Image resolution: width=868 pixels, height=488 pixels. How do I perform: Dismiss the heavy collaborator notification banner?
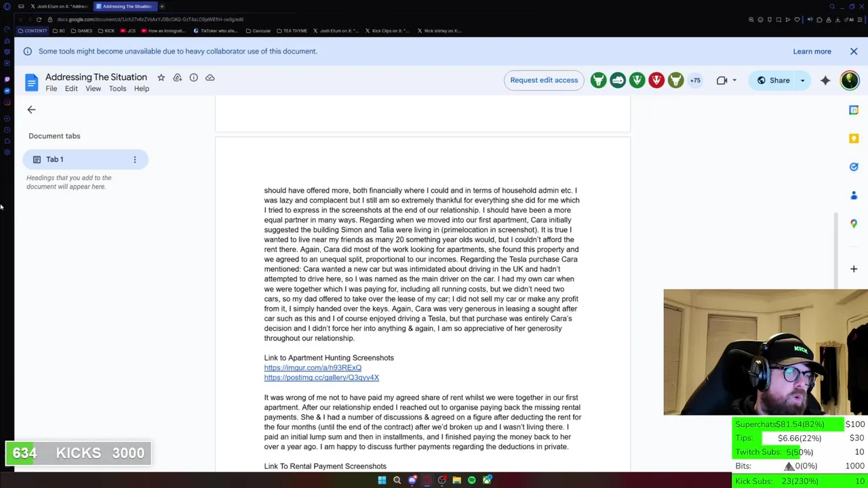(x=854, y=52)
